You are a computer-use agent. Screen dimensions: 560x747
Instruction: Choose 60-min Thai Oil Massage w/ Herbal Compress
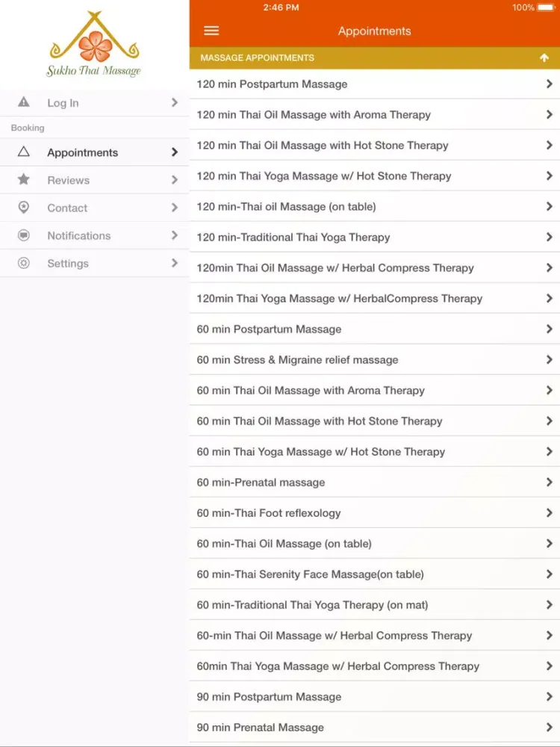click(x=375, y=636)
